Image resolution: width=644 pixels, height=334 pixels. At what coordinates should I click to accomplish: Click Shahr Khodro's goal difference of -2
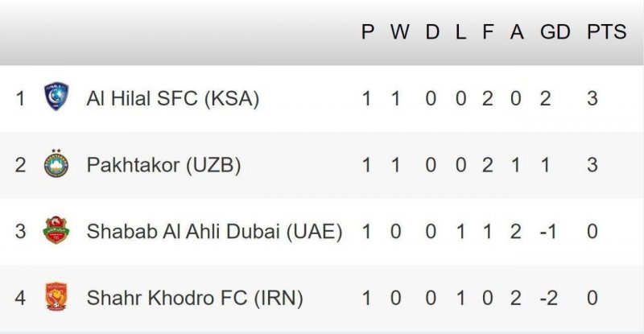(x=548, y=298)
